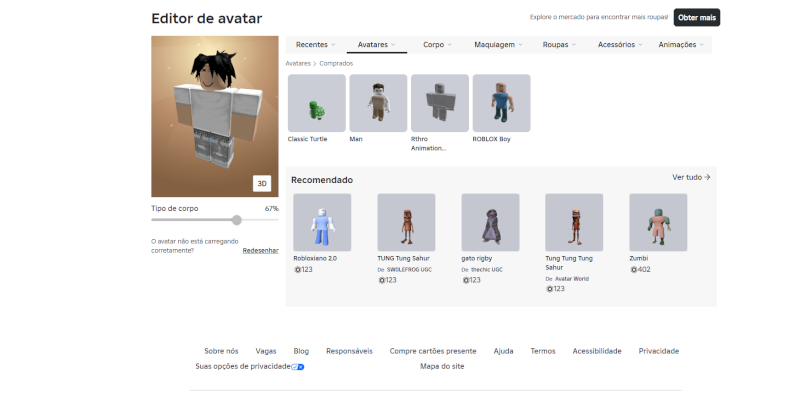
Task: Open the Corpo category dropdown
Action: (437, 45)
